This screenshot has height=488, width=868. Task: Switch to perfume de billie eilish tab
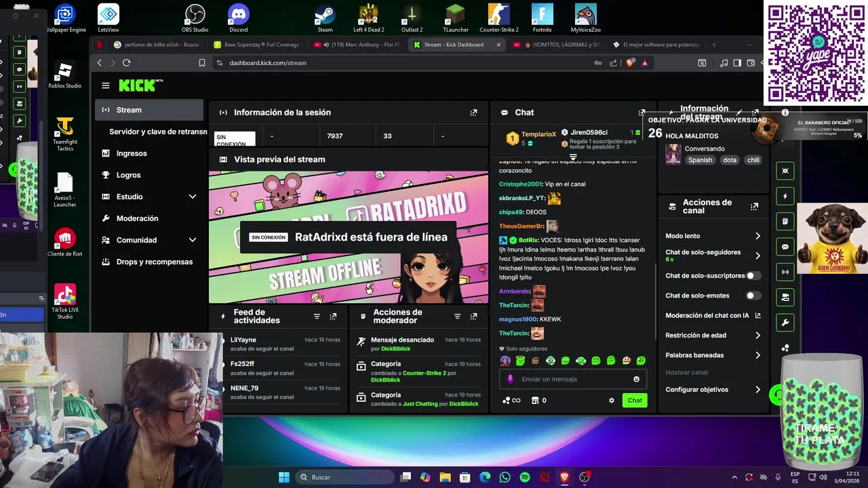157,45
